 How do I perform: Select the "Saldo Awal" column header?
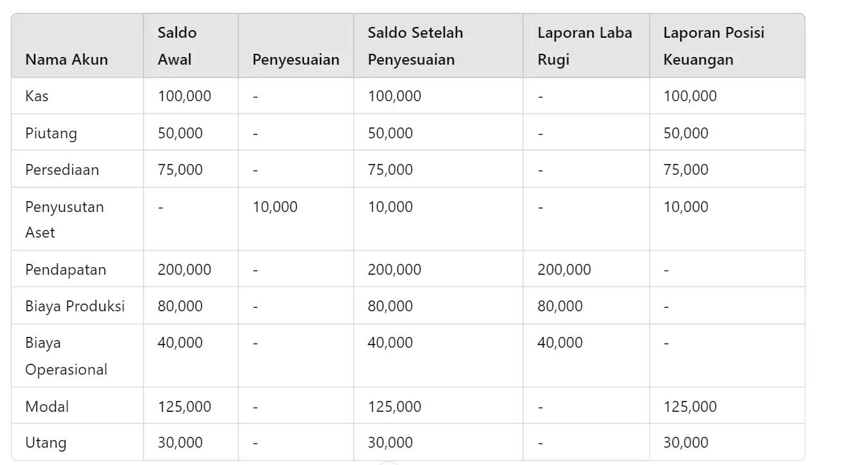(177, 46)
